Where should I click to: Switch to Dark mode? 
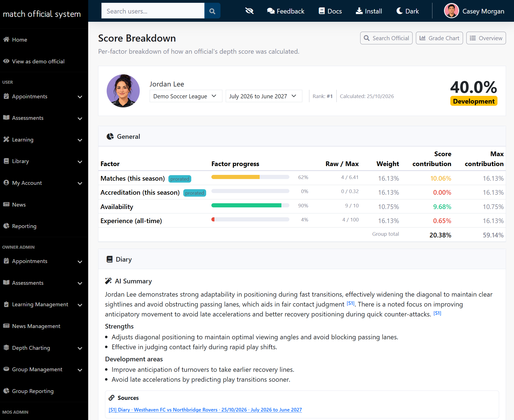click(x=407, y=11)
